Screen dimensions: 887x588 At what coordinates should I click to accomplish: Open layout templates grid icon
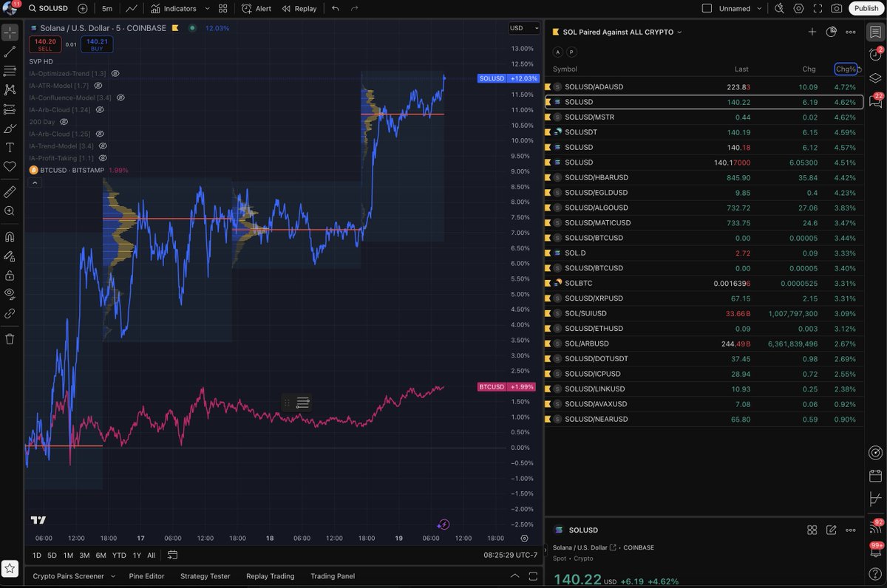coord(222,9)
